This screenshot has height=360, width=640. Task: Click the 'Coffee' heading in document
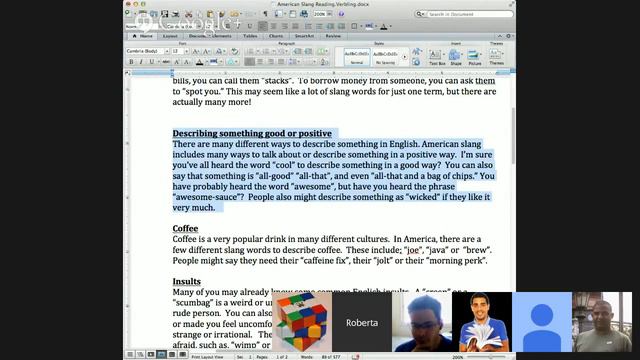coord(185,229)
